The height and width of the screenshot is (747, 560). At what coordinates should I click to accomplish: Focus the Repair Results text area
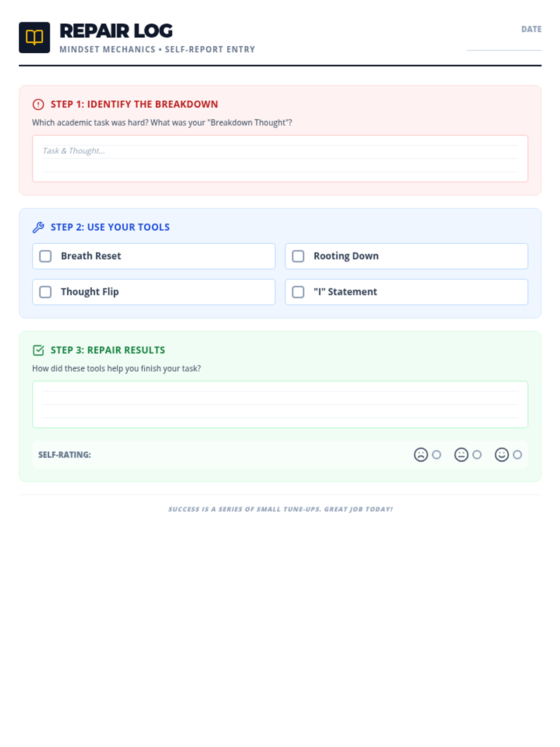coord(280,404)
